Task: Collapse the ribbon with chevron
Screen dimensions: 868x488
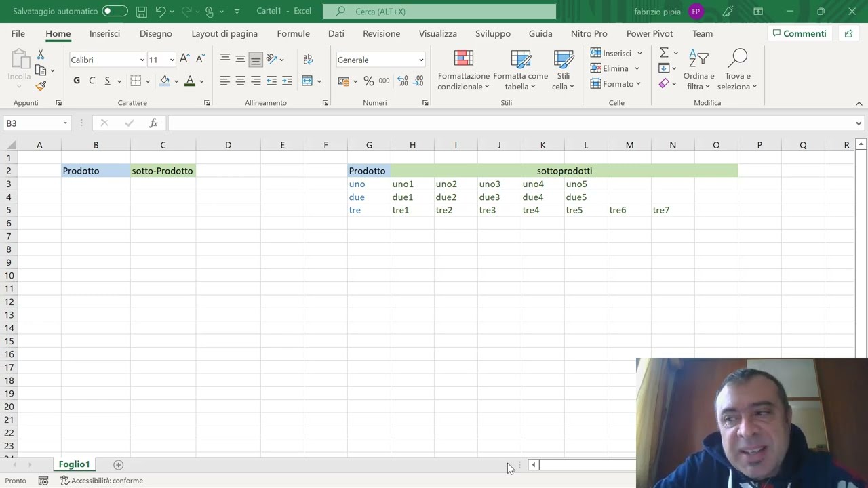Action: click(x=859, y=103)
